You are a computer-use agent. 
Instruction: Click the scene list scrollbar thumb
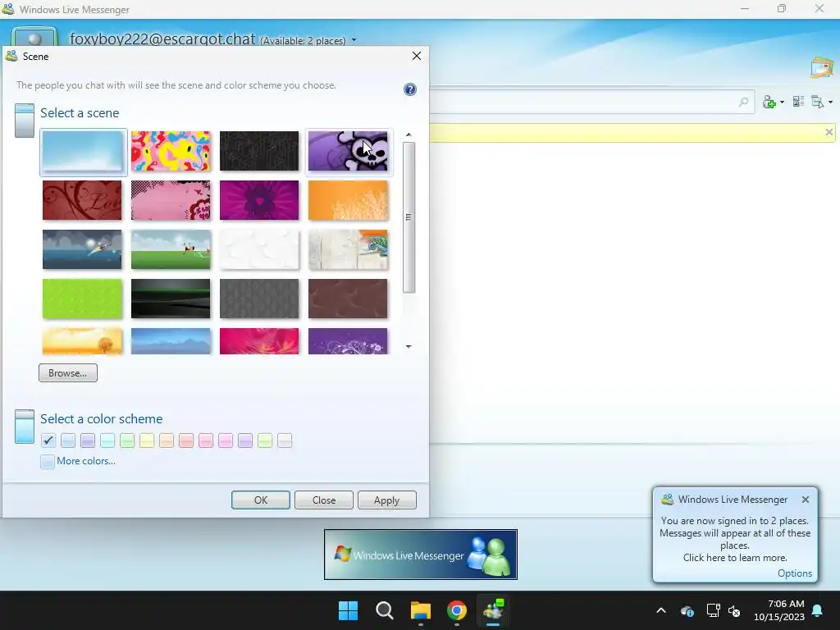409,217
